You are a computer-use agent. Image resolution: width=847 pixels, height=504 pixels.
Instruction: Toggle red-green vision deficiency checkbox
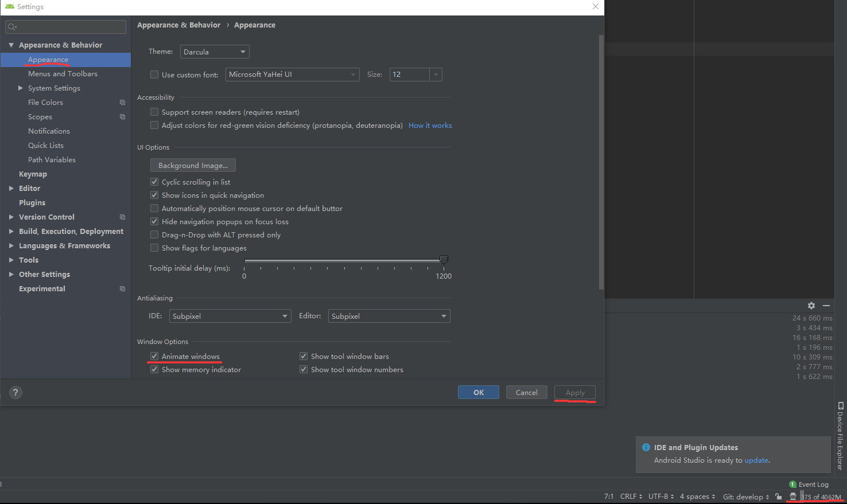tap(154, 125)
